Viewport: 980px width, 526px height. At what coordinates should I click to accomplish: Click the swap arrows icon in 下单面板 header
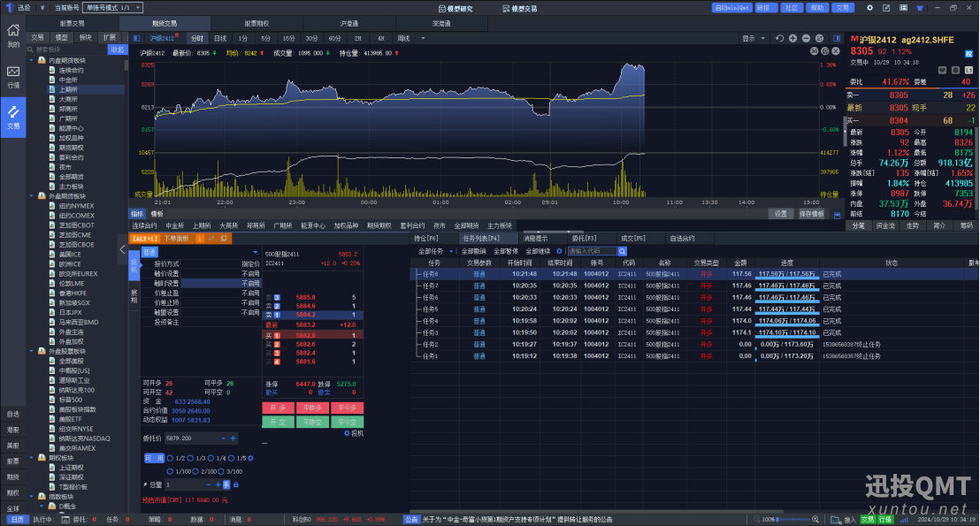pyautogui.click(x=211, y=239)
